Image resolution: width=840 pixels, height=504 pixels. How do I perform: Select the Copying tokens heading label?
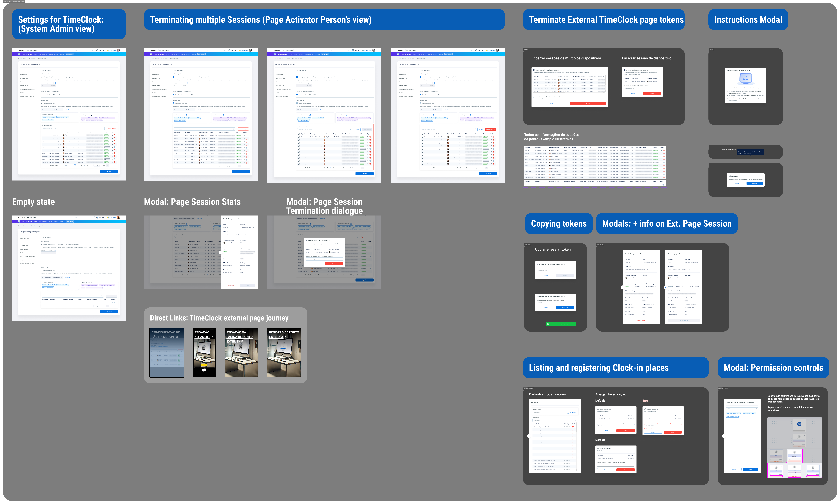pos(559,223)
